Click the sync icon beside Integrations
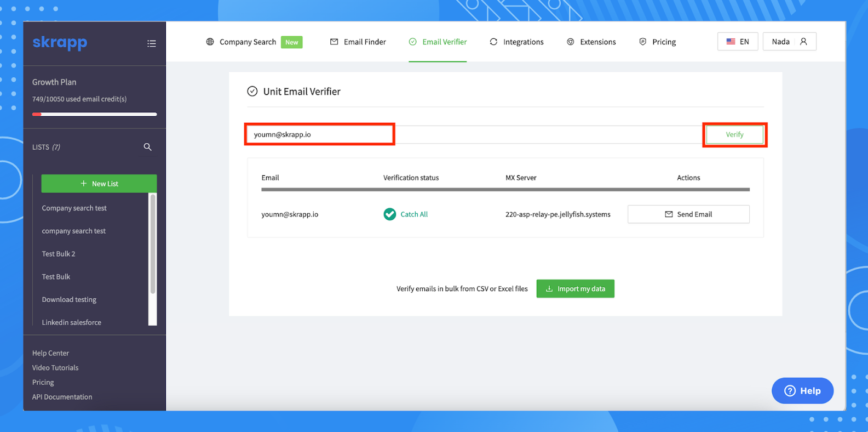Screen dimensions: 868x432 click(x=493, y=42)
